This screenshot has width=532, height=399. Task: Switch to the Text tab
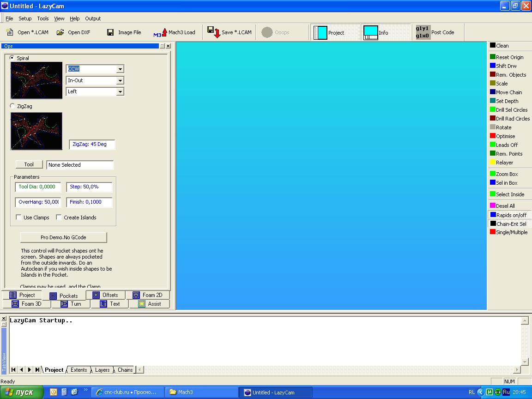(109, 304)
